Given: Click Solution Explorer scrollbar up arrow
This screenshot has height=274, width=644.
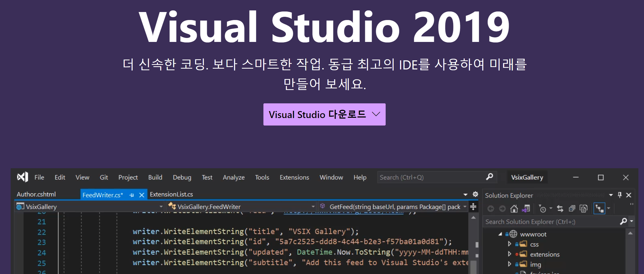Looking at the screenshot, I should [630, 233].
